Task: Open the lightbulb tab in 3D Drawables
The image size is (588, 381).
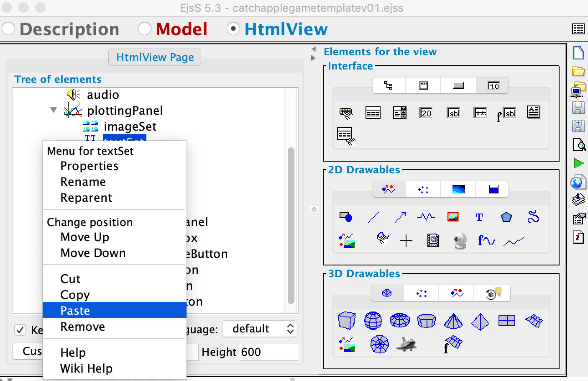Action: (x=492, y=293)
